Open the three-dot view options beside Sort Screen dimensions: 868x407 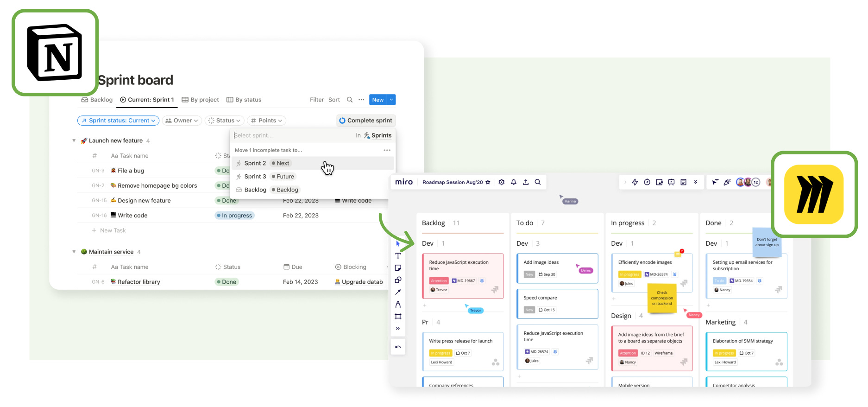(x=361, y=100)
